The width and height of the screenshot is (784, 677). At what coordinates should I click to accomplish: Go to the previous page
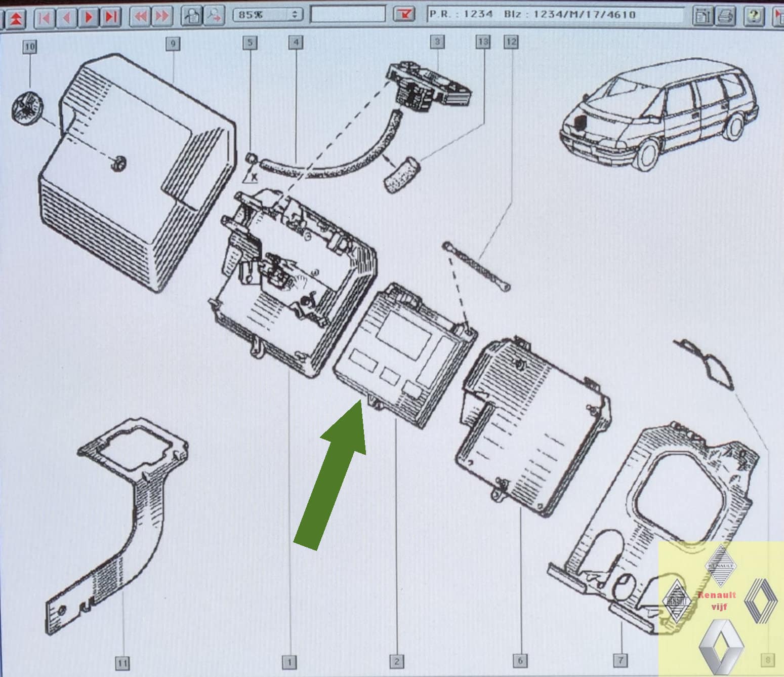[x=66, y=18]
